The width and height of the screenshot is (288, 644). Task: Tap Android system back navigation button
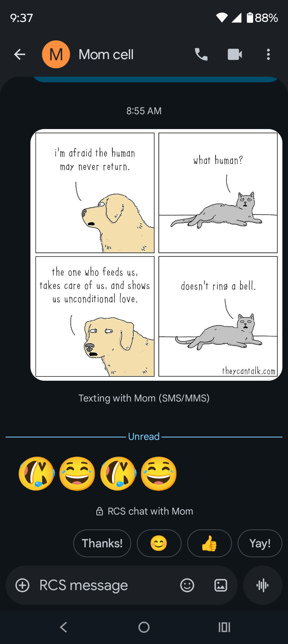(x=63, y=627)
